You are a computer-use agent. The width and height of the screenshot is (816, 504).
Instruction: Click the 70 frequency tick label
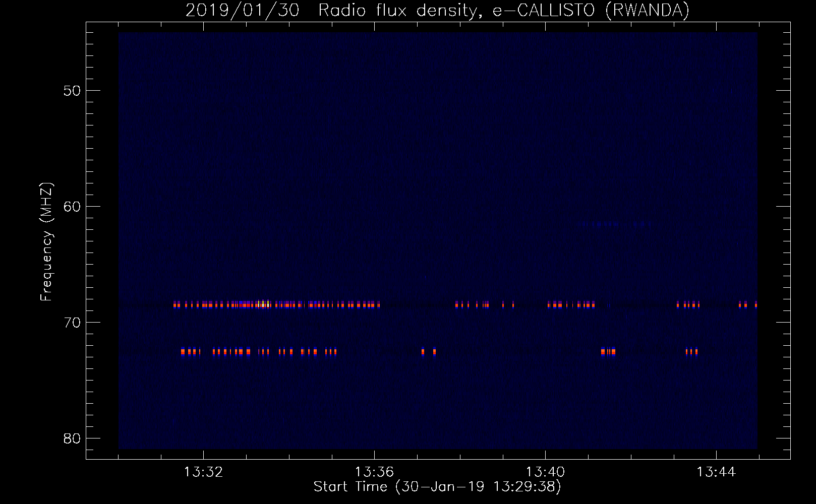[x=72, y=323]
